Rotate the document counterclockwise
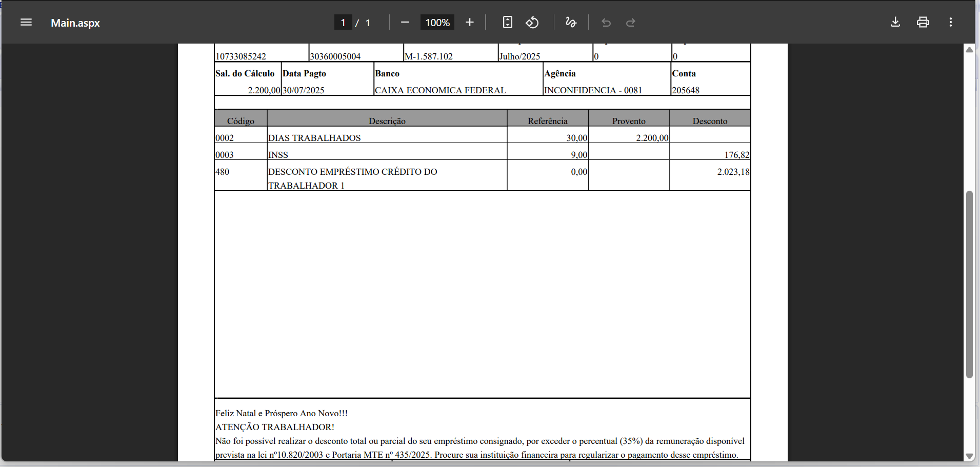The image size is (980, 467). pyautogui.click(x=532, y=22)
